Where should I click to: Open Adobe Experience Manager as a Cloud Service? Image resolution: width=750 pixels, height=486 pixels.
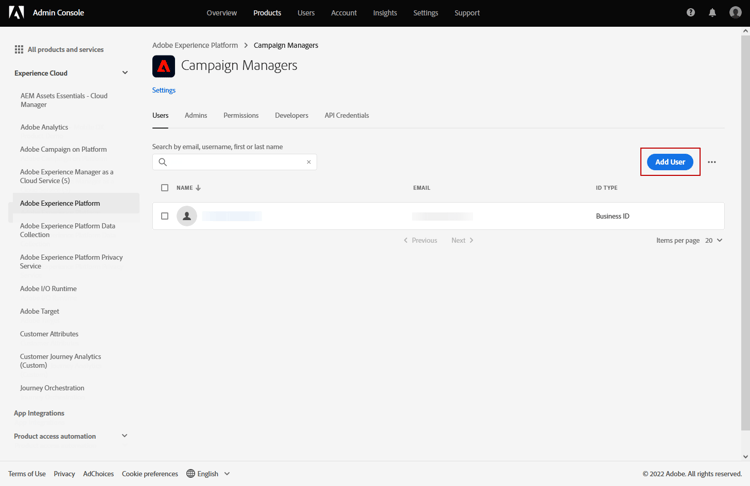tap(66, 176)
